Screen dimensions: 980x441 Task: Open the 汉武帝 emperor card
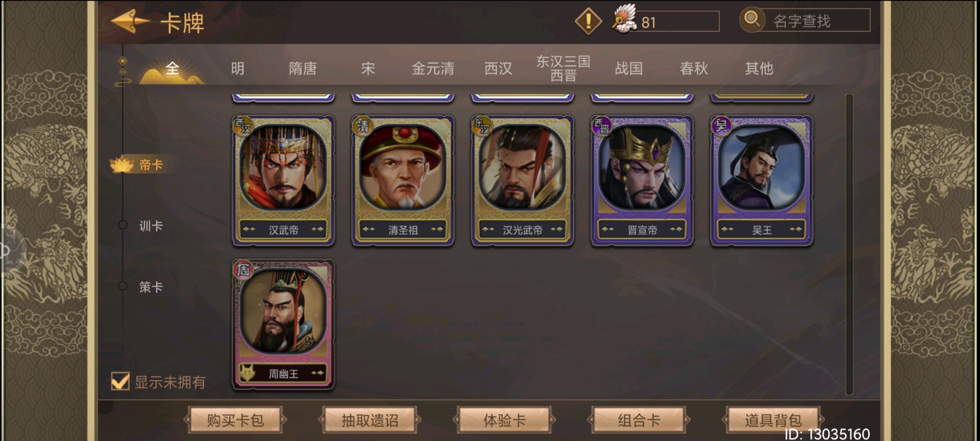point(283,180)
